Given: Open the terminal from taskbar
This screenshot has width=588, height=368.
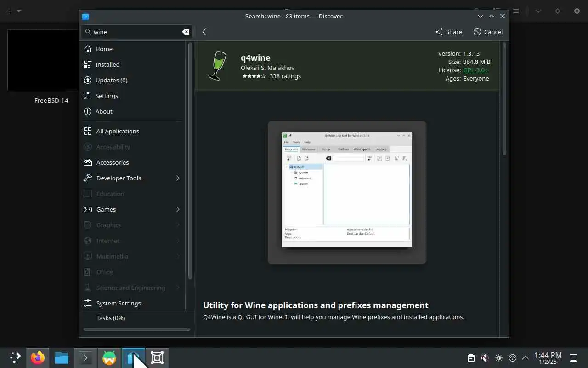Looking at the screenshot, I should click(x=85, y=358).
